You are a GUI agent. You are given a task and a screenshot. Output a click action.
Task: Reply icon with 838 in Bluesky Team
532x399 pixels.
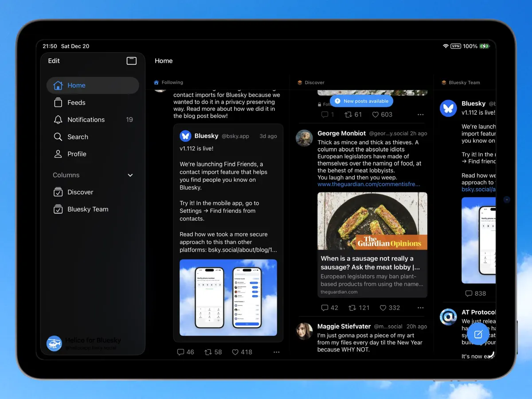(x=475, y=293)
